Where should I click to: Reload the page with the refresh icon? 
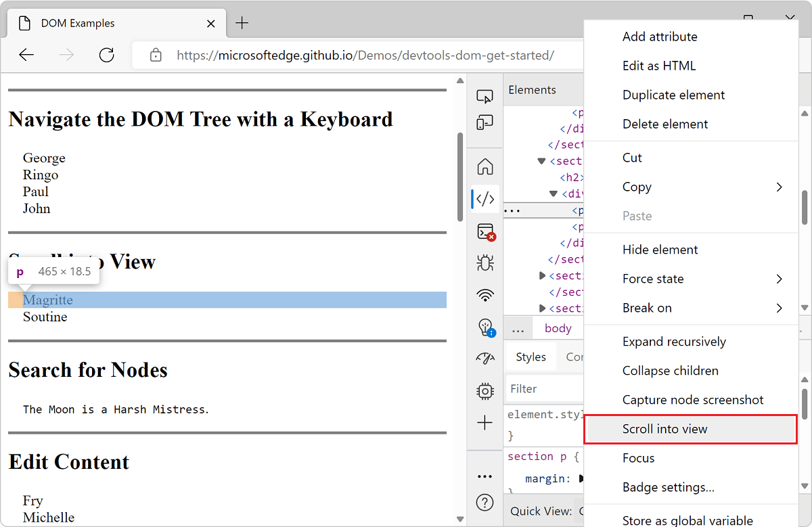point(106,55)
